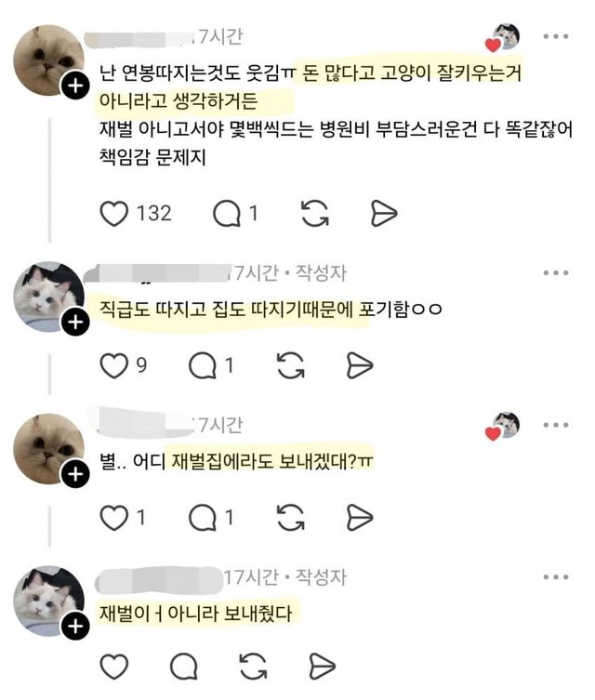Viewport: 595px width, 700px height.
Task: Follow first commenter via plus badge
Action: point(75,85)
